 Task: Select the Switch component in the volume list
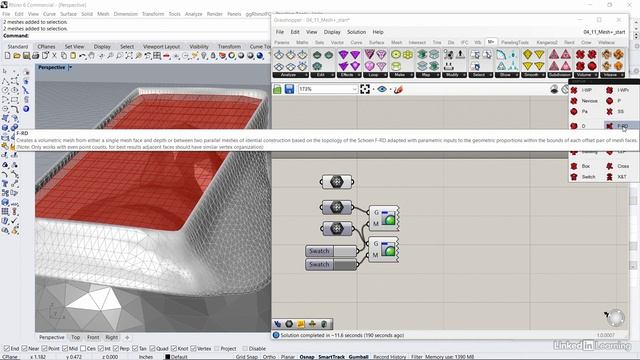pos(583,177)
